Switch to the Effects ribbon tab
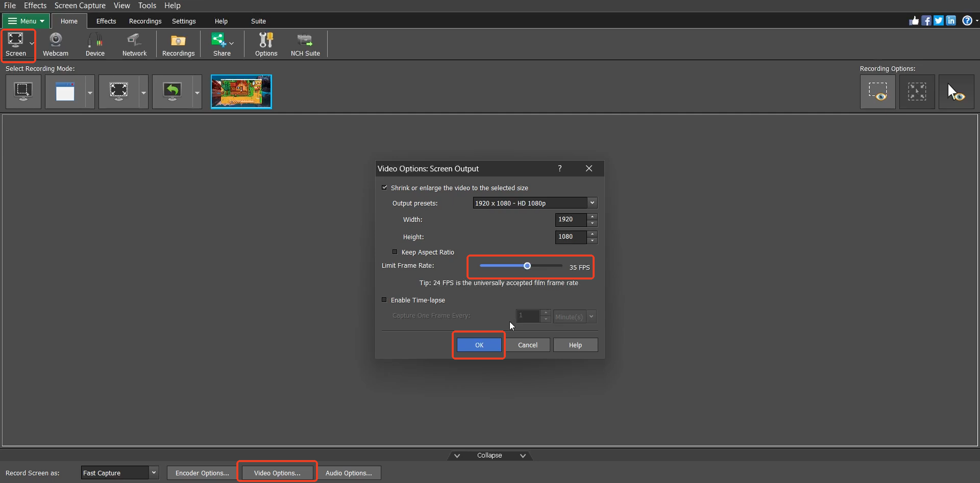Image resolution: width=980 pixels, height=483 pixels. tap(106, 21)
